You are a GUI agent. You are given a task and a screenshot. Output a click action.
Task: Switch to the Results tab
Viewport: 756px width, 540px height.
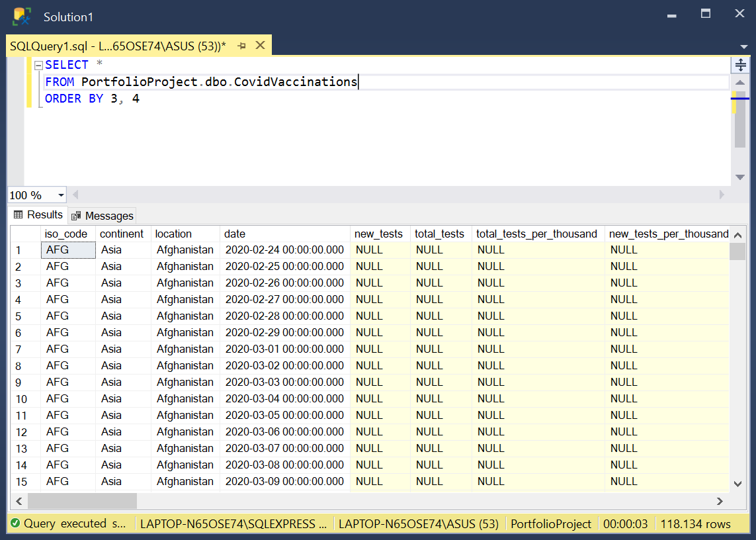tap(38, 215)
